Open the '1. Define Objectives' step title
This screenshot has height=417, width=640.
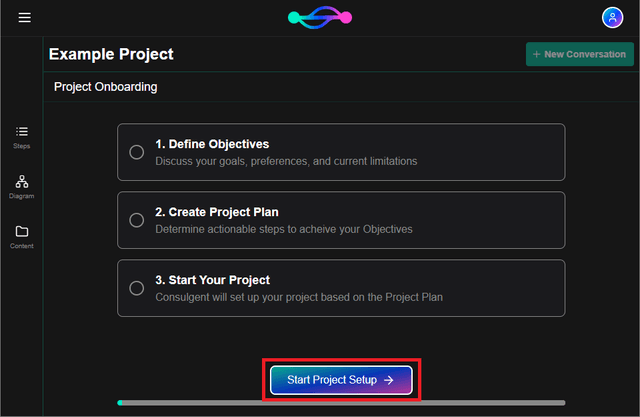point(212,144)
